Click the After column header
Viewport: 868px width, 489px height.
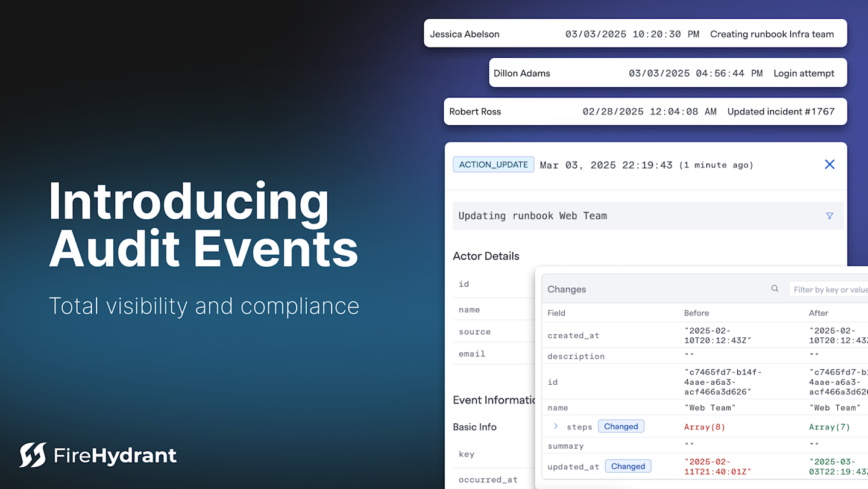pos(819,313)
